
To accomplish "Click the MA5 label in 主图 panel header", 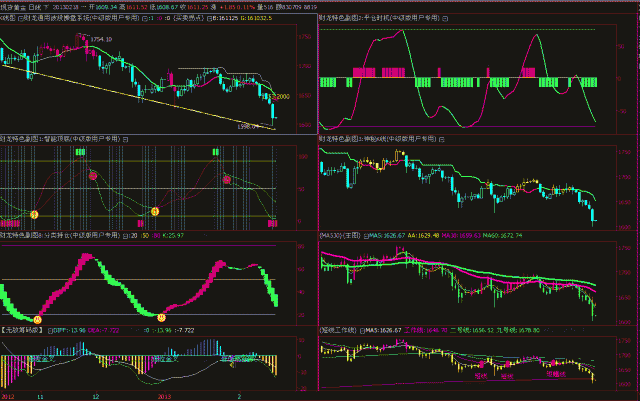I will 373,236.
